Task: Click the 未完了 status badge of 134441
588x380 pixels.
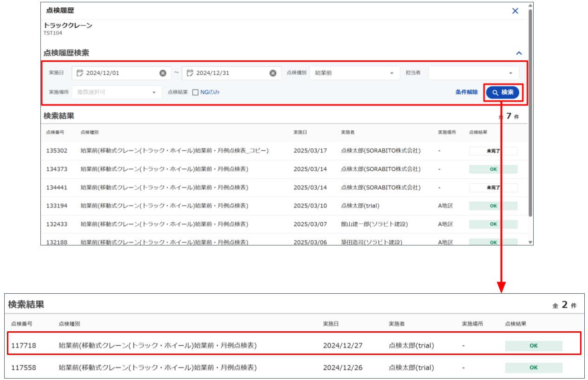Action: 493,187
